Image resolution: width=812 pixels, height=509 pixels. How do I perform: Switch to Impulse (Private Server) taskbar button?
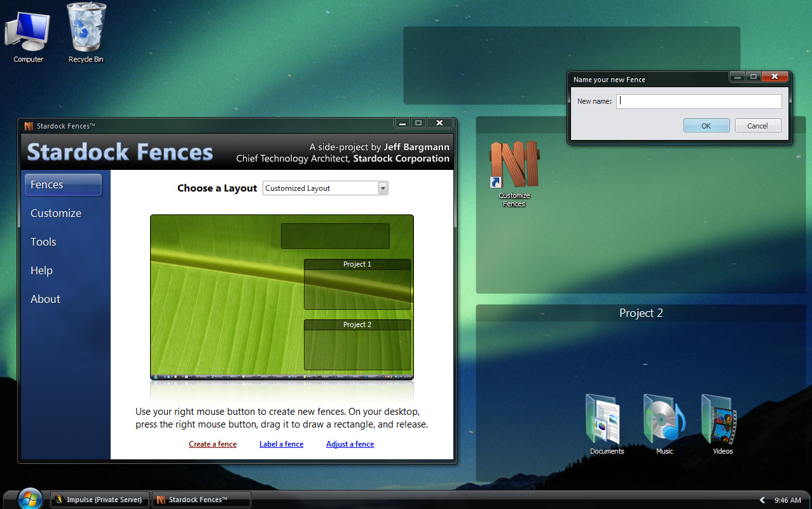[x=100, y=499]
